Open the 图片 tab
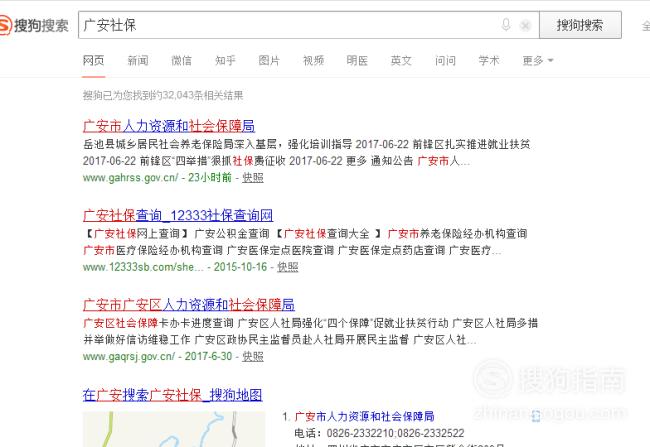650x447 pixels. 269,61
